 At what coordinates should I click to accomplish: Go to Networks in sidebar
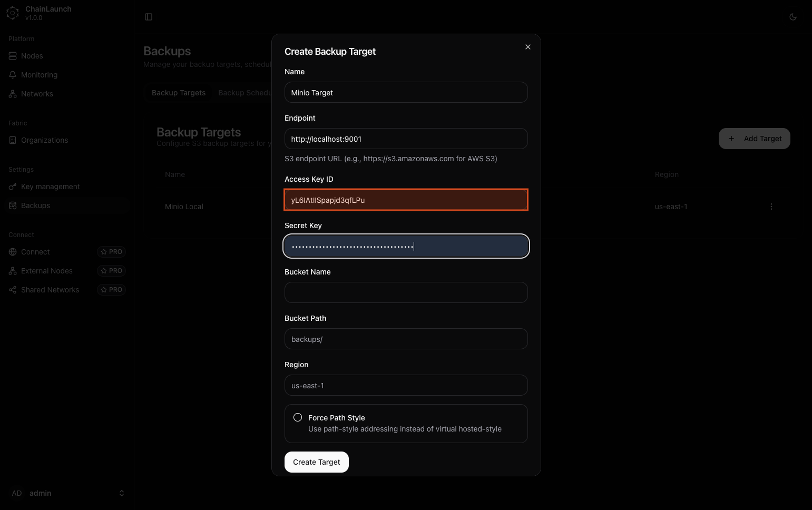click(x=37, y=94)
